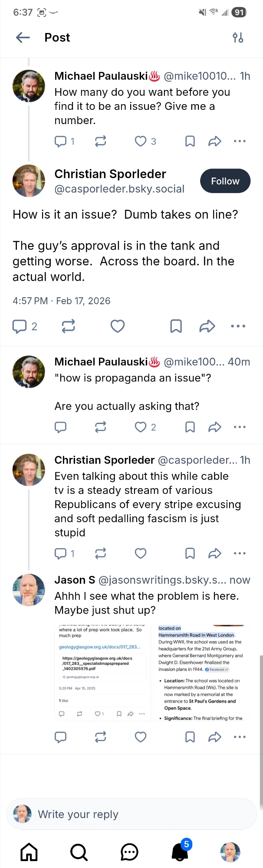
Task: Open more options on Jason S reply
Action: coord(240,737)
